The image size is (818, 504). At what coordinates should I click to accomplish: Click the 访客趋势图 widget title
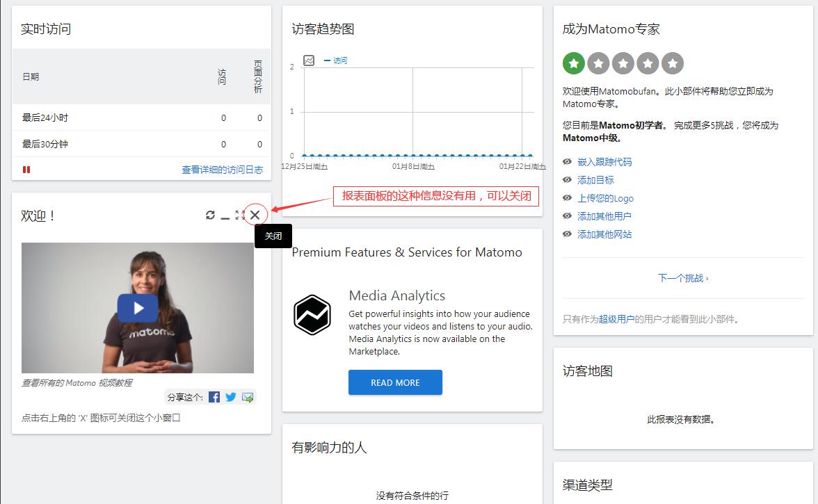323,29
